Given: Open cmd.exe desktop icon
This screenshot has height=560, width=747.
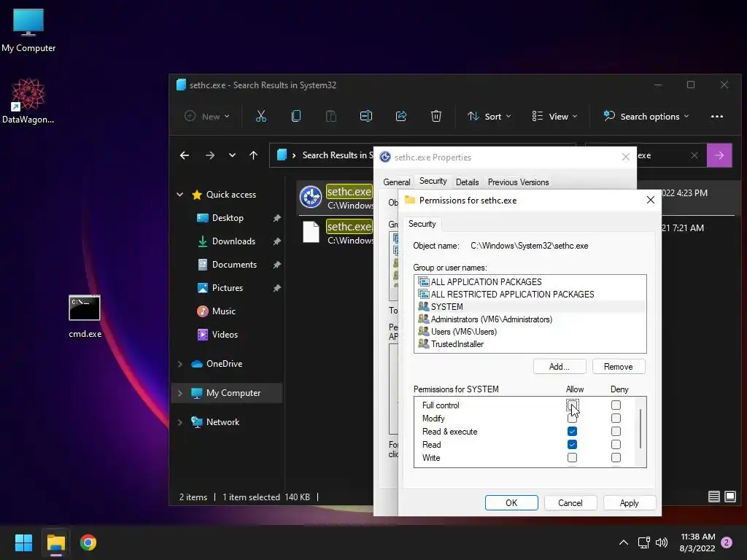Looking at the screenshot, I should tap(85, 316).
